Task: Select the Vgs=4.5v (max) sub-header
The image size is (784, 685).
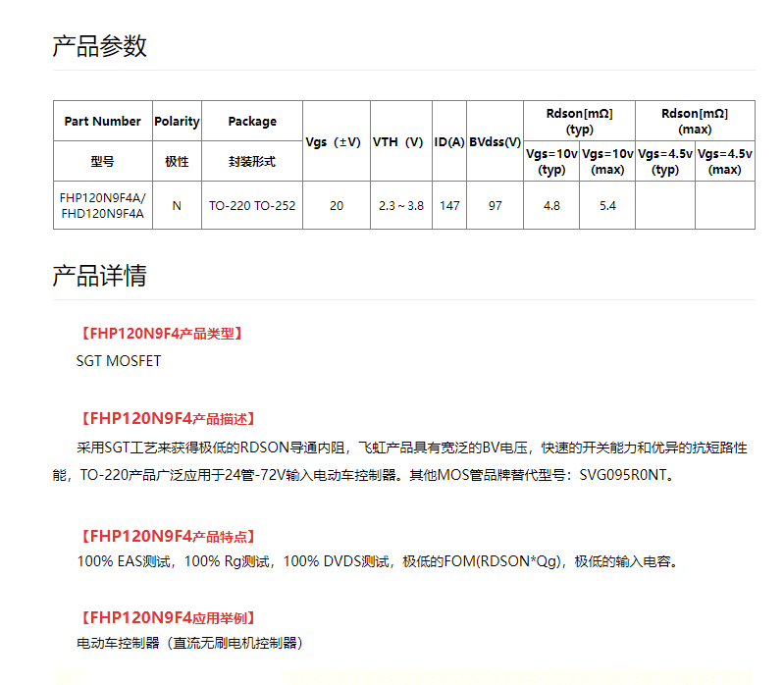Action: (724, 162)
